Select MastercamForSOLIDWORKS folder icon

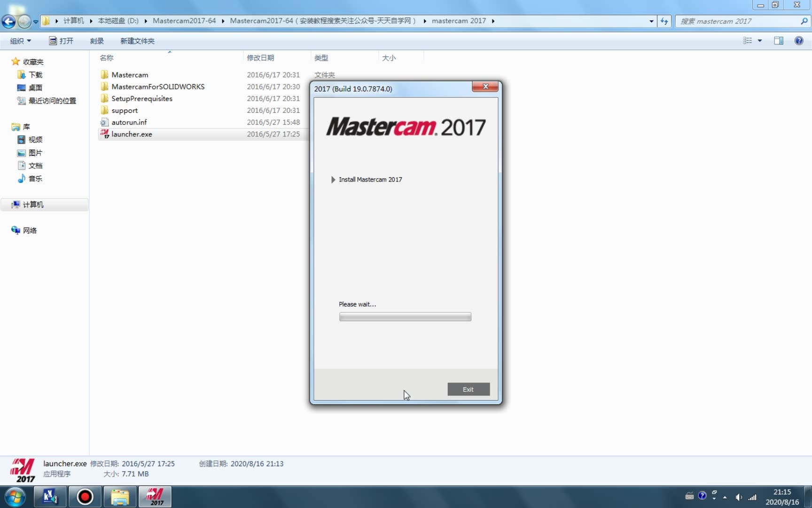[x=104, y=87]
